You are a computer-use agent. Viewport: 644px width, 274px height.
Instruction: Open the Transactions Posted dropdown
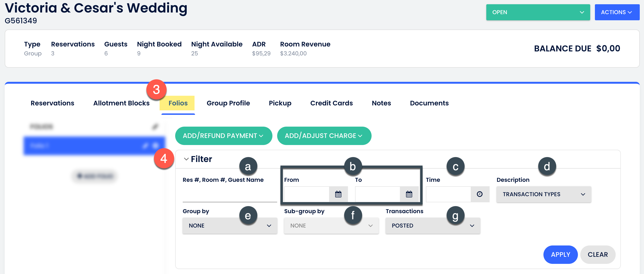click(432, 226)
